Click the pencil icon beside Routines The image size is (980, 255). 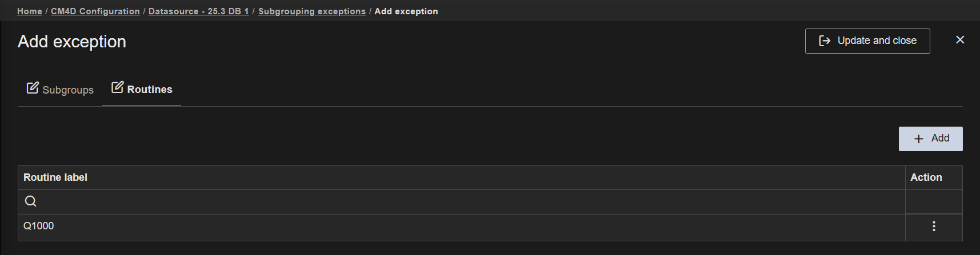117,87
